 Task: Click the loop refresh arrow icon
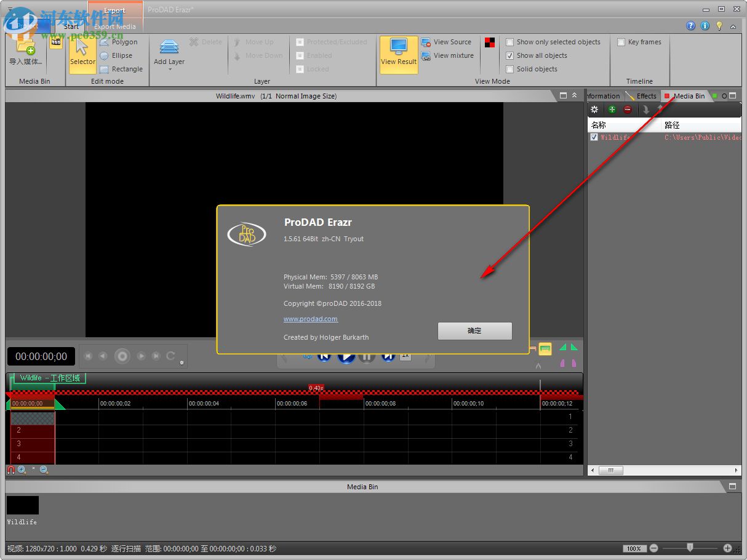tap(171, 356)
